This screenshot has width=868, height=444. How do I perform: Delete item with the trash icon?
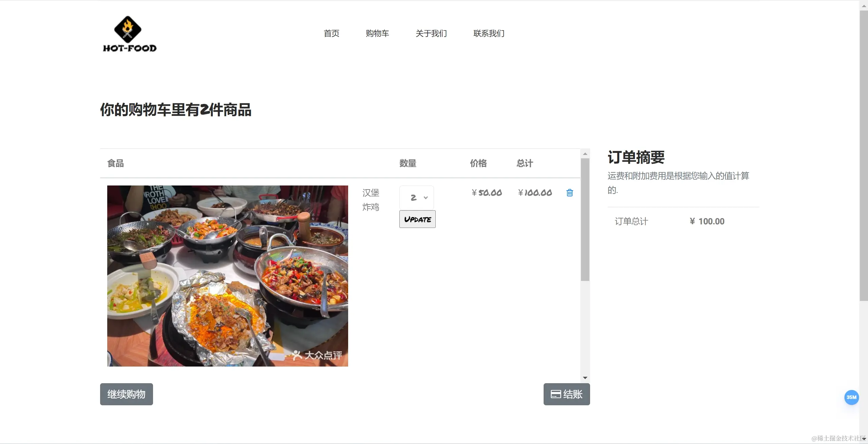coord(569,193)
